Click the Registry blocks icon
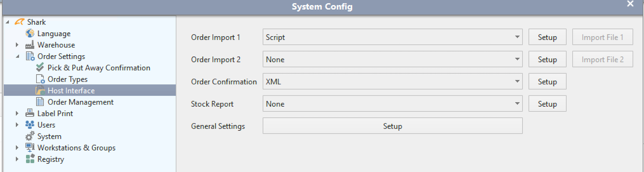644x172 pixels. point(30,159)
